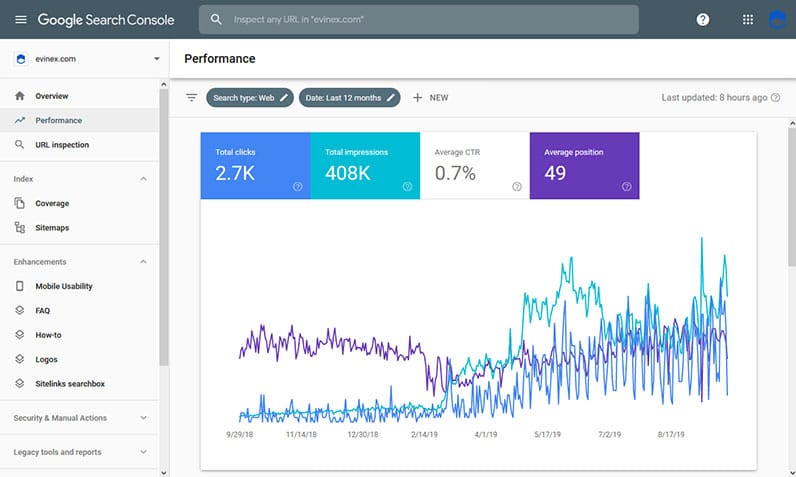This screenshot has width=796, height=477.
Task: Open the Google apps grid
Action: pos(748,20)
